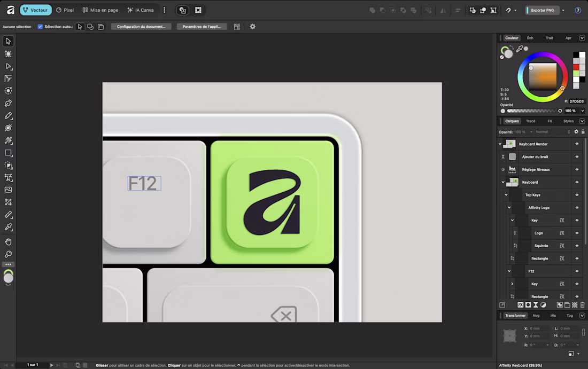Screen dimensions: 588x369
Task: Click the trash icon to delete the layer
Action: pos(582,305)
